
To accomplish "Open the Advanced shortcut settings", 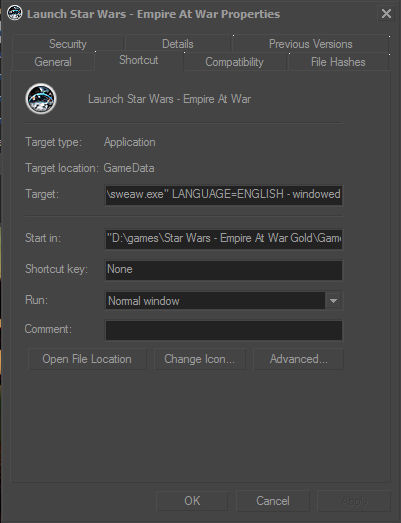I will pyautogui.click(x=299, y=359).
